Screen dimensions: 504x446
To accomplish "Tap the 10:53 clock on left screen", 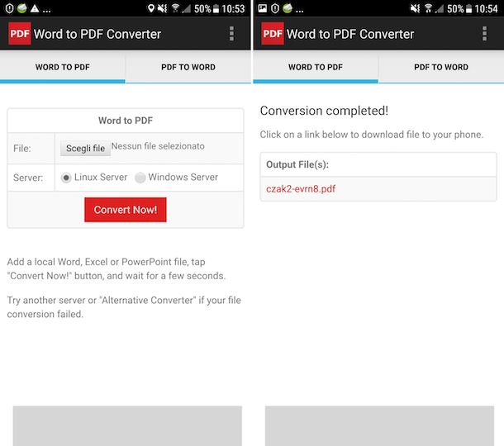I will pyautogui.click(x=233, y=9).
